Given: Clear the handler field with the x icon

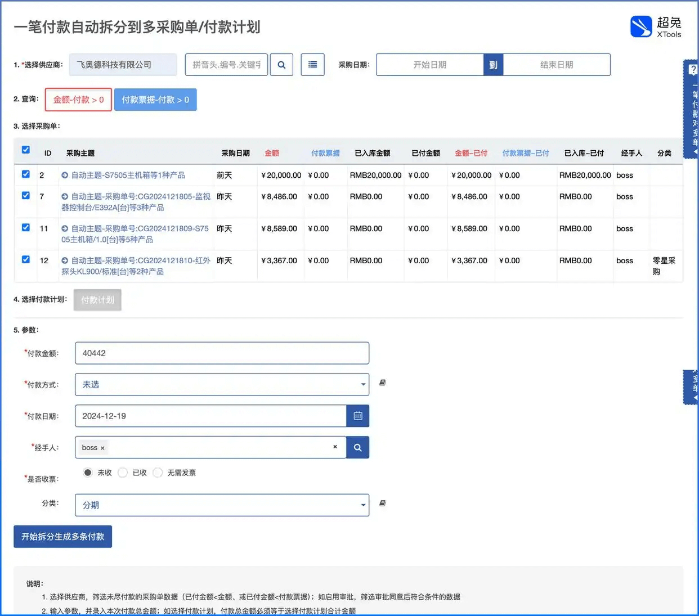Looking at the screenshot, I should (x=335, y=447).
